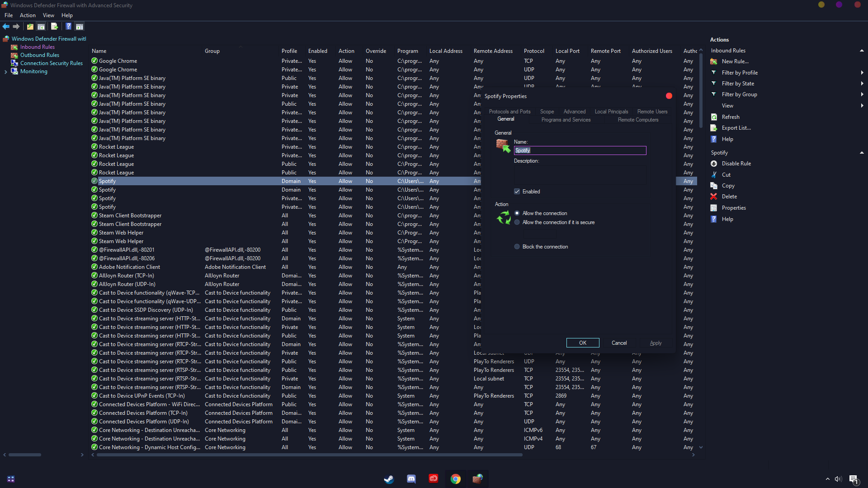Click New Rule icon in Actions pane
868x488 pixels.
(714, 61)
